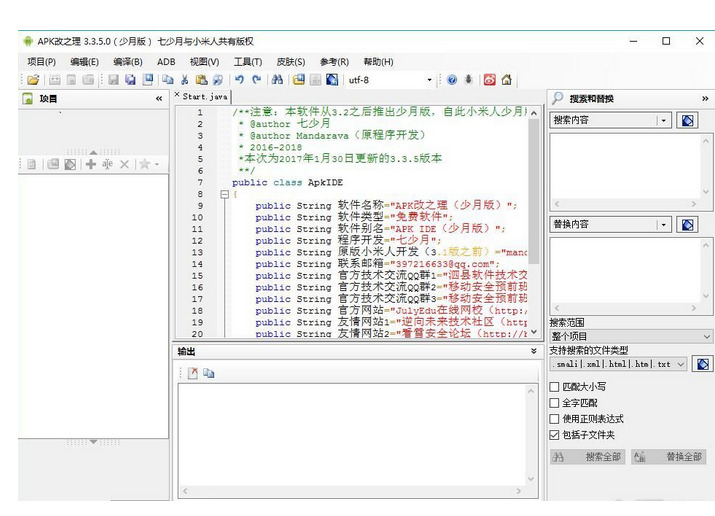Click the clear output icon with red X

(193, 373)
